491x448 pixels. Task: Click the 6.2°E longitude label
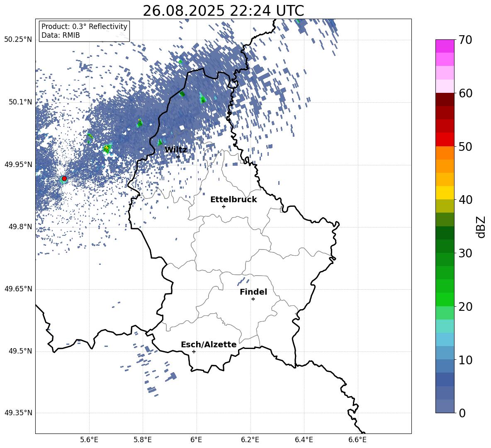pos(250,440)
